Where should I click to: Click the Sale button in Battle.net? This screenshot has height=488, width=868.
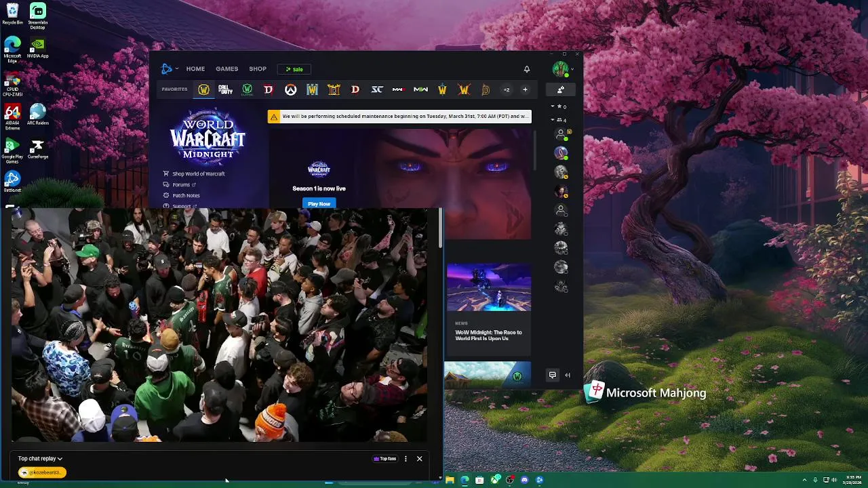(294, 69)
